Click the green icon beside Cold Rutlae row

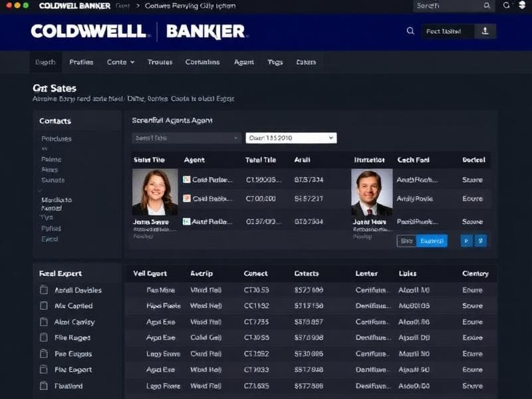(x=187, y=179)
